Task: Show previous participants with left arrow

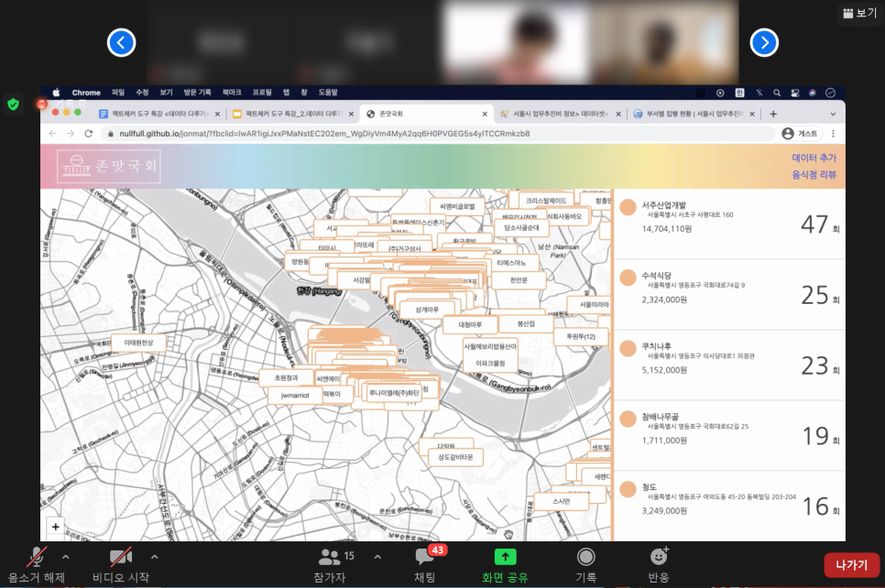Action: coord(121,42)
